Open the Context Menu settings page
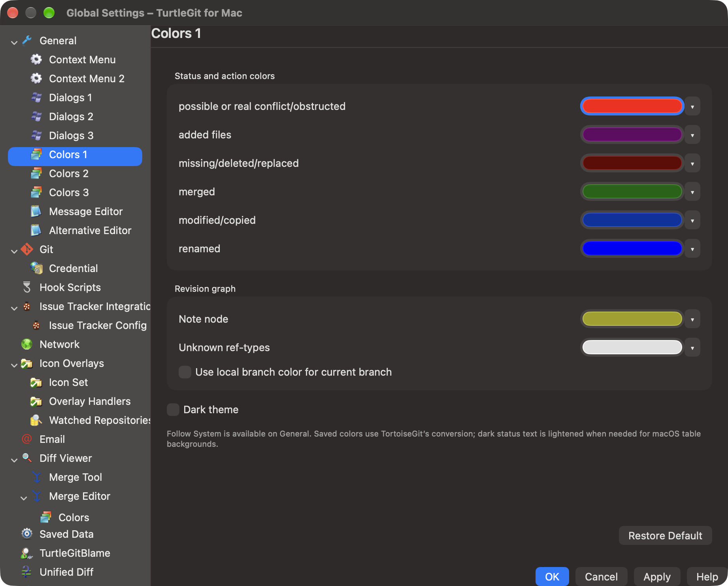The width and height of the screenshot is (728, 586). click(x=82, y=59)
